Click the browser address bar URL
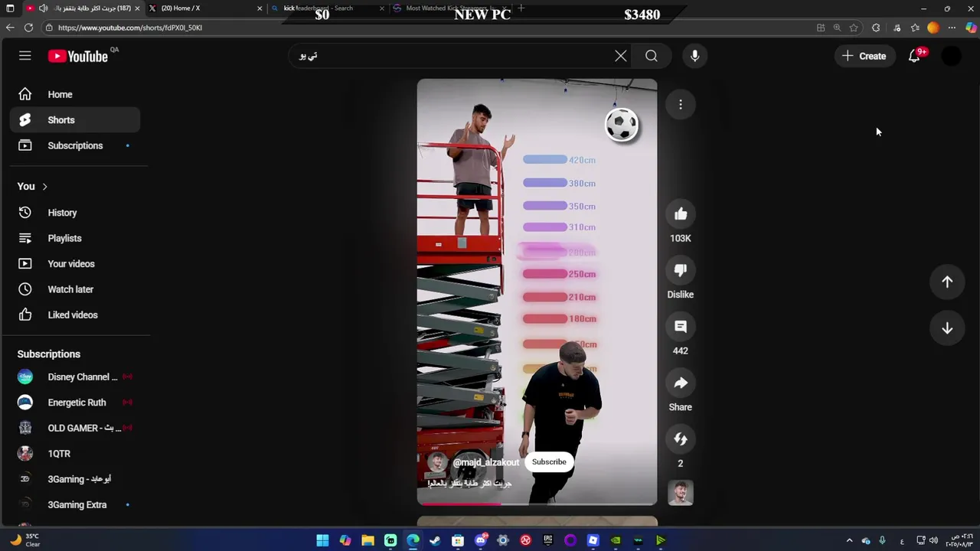 point(130,28)
